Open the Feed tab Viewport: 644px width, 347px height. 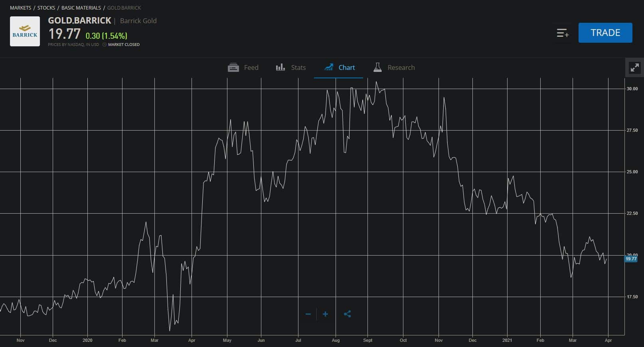click(x=243, y=67)
